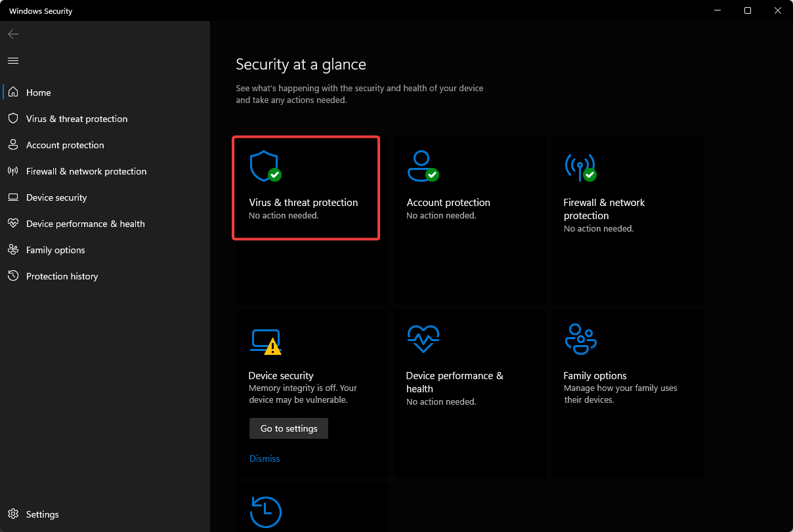Click 'Memory integrity is off' warning text
Screen dimensions: 793x532
pyautogui.click(x=303, y=394)
